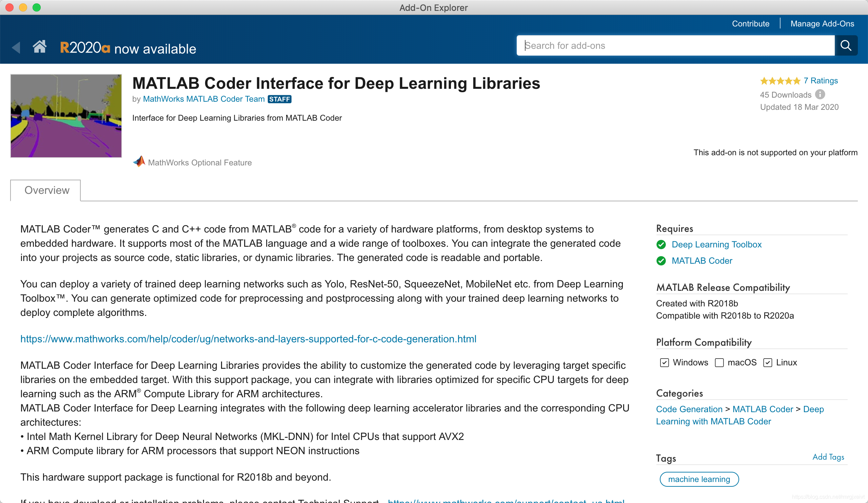Click the home icon in header
The image size is (868, 503).
point(39,47)
